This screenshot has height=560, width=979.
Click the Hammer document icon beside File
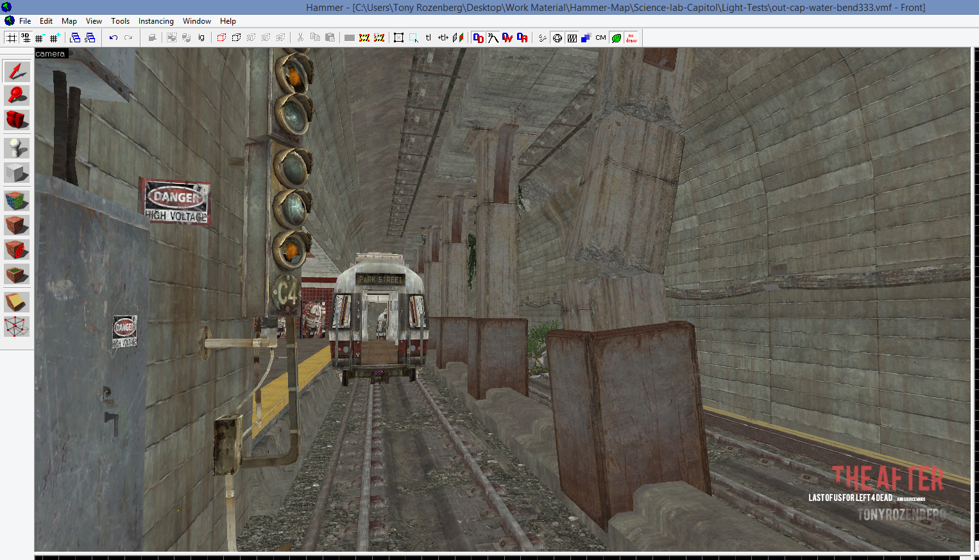[x=9, y=21]
